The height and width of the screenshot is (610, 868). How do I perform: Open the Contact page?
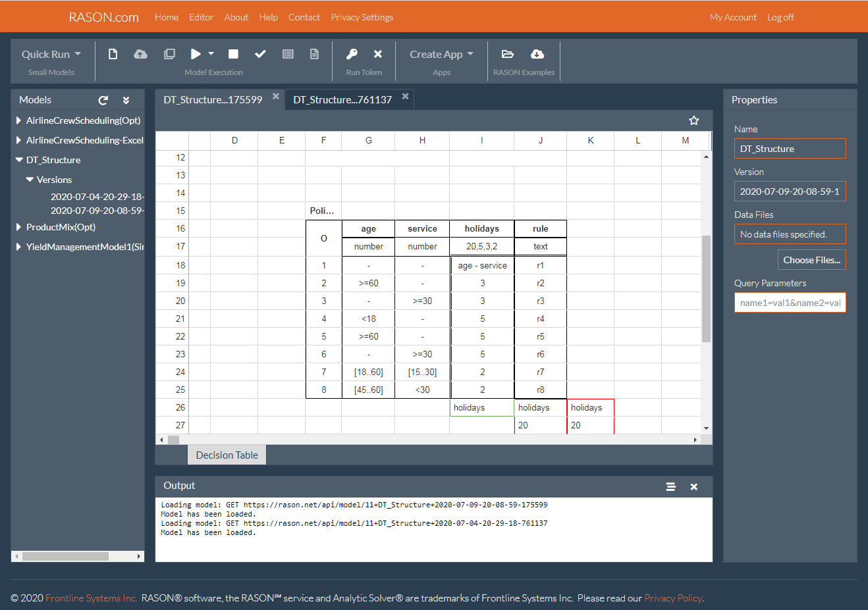[304, 17]
